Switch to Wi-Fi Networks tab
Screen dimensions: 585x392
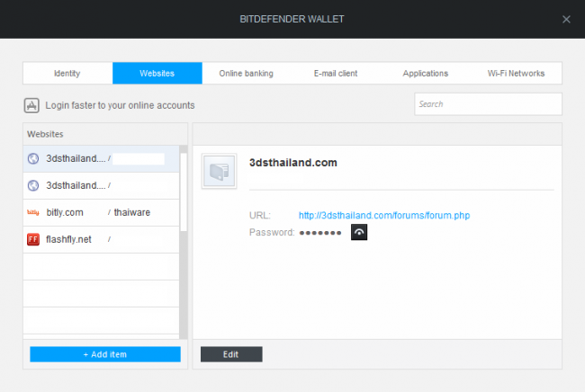click(516, 74)
